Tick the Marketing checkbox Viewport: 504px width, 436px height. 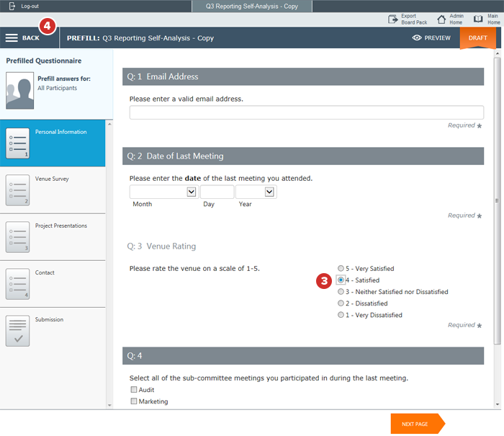pyautogui.click(x=134, y=401)
